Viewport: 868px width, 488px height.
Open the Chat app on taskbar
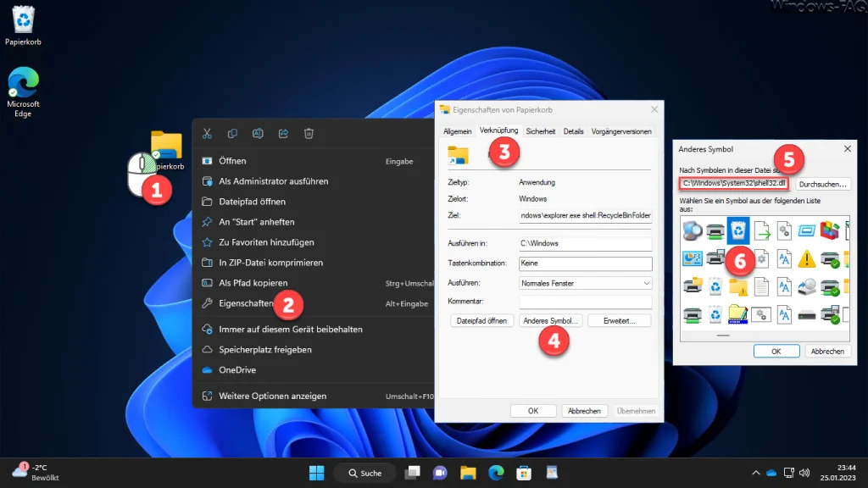pyautogui.click(x=440, y=473)
